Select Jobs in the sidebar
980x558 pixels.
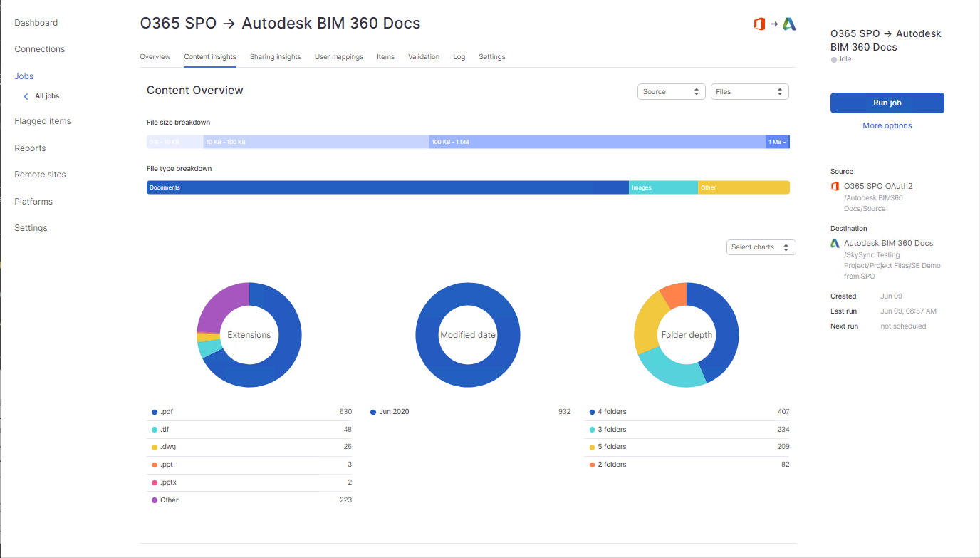tap(24, 76)
